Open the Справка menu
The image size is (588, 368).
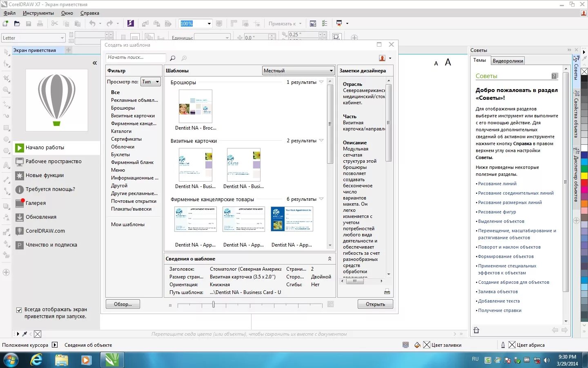point(90,13)
